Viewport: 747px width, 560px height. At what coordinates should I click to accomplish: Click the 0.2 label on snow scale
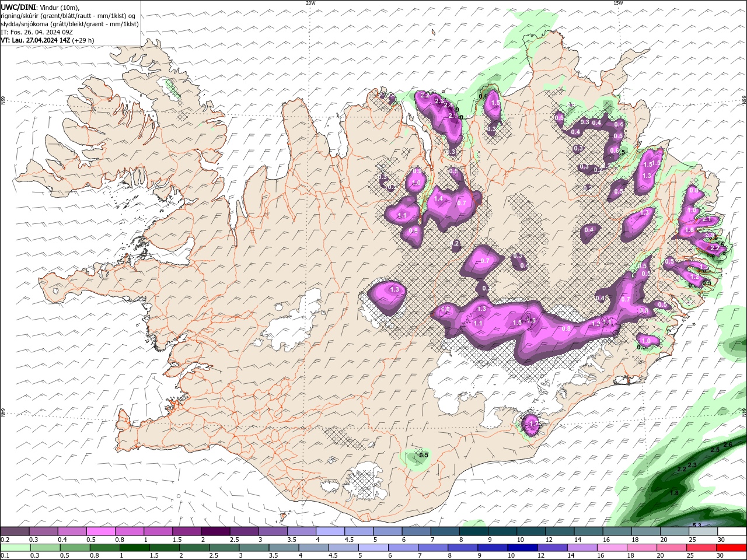[5, 540]
